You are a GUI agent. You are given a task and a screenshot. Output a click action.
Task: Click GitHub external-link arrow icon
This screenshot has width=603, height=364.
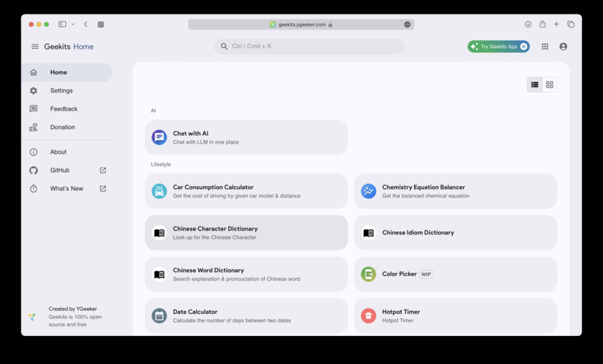103,170
